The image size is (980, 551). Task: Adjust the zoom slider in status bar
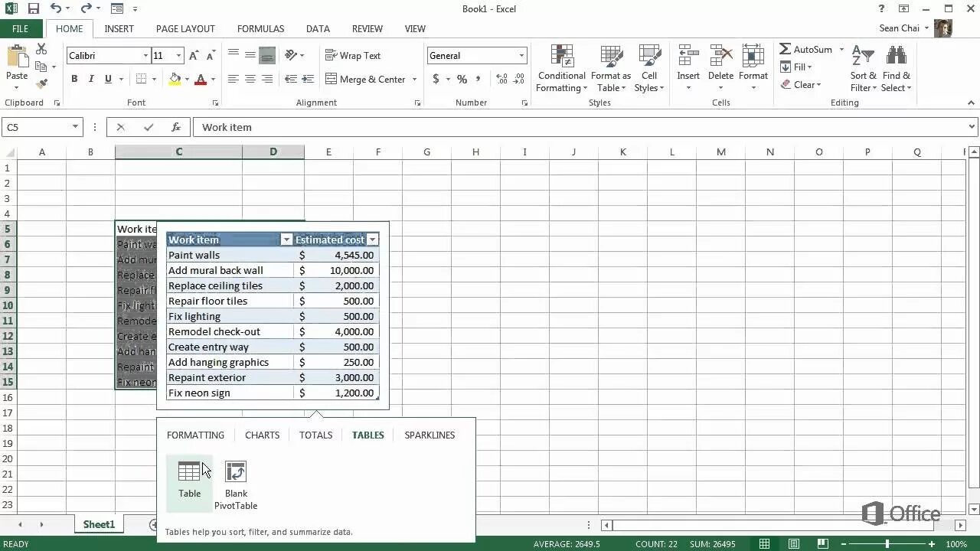click(x=887, y=544)
